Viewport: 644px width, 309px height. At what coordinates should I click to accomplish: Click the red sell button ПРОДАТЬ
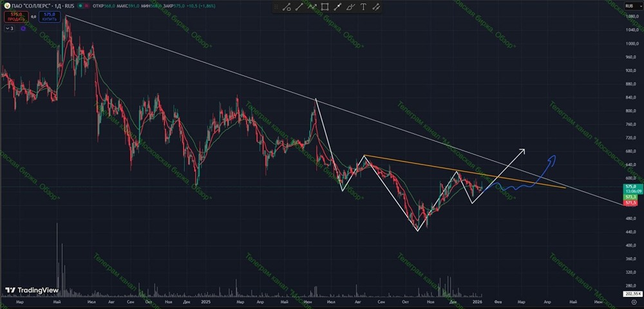click(16, 17)
